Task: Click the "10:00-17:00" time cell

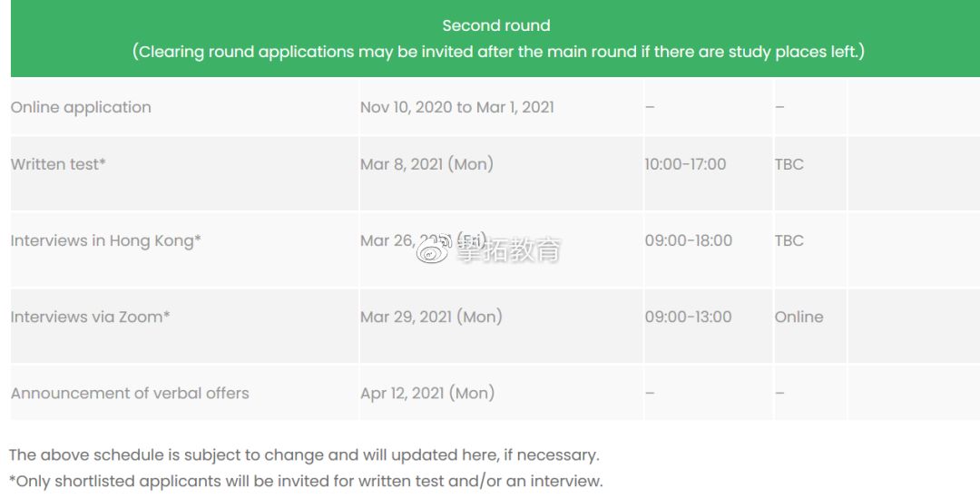Action: [x=685, y=164]
